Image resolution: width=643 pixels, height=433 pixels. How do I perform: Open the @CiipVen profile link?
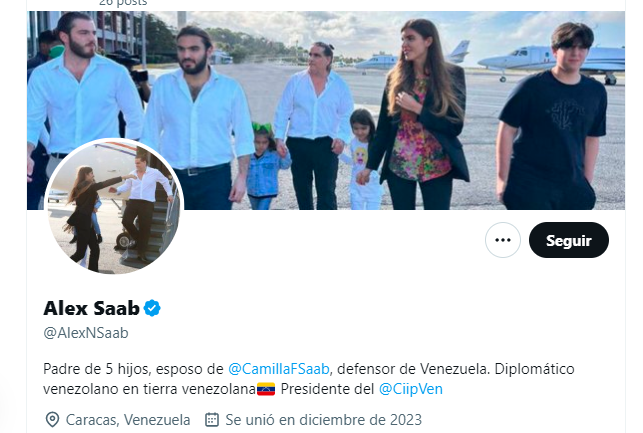[x=411, y=389]
